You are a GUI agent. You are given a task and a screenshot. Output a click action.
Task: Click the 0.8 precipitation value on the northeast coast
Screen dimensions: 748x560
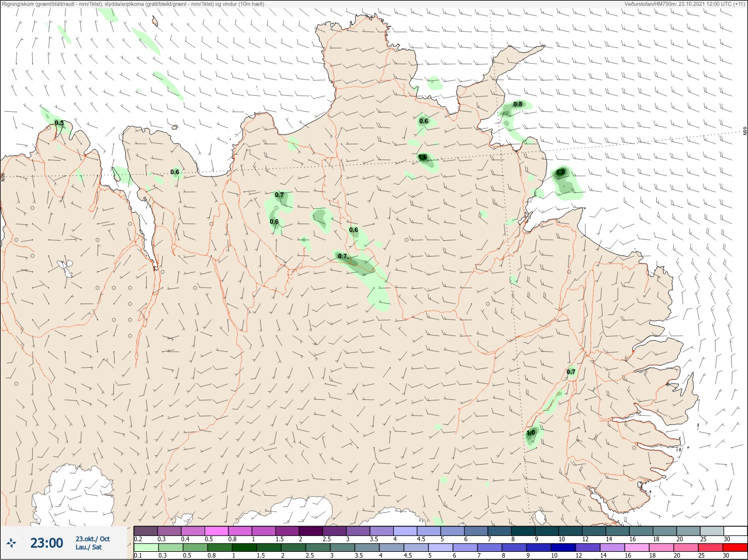click(518, 104)
